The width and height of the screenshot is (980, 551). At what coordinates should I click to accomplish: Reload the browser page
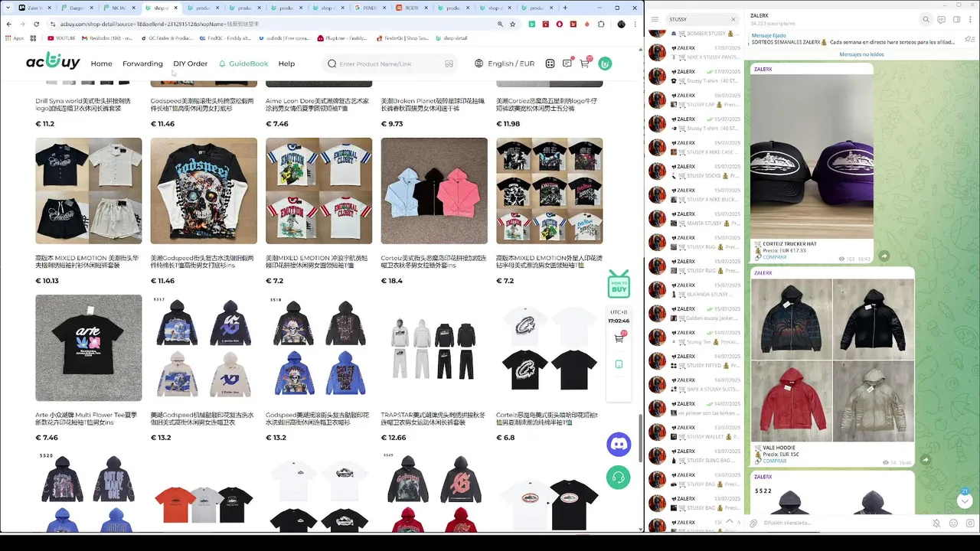37,24
